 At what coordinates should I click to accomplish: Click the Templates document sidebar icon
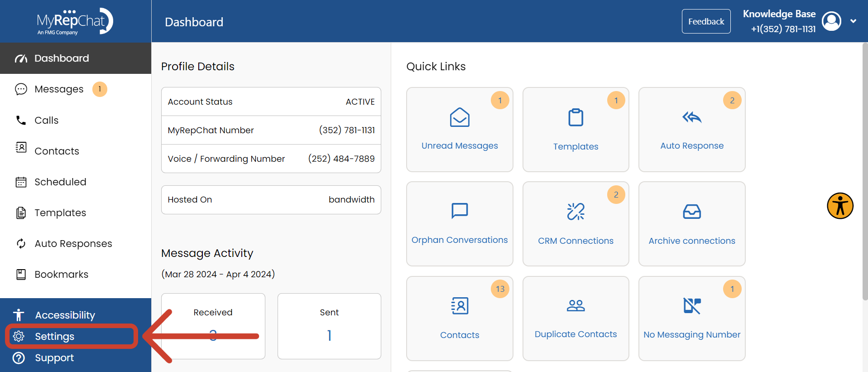coord(21,213)
